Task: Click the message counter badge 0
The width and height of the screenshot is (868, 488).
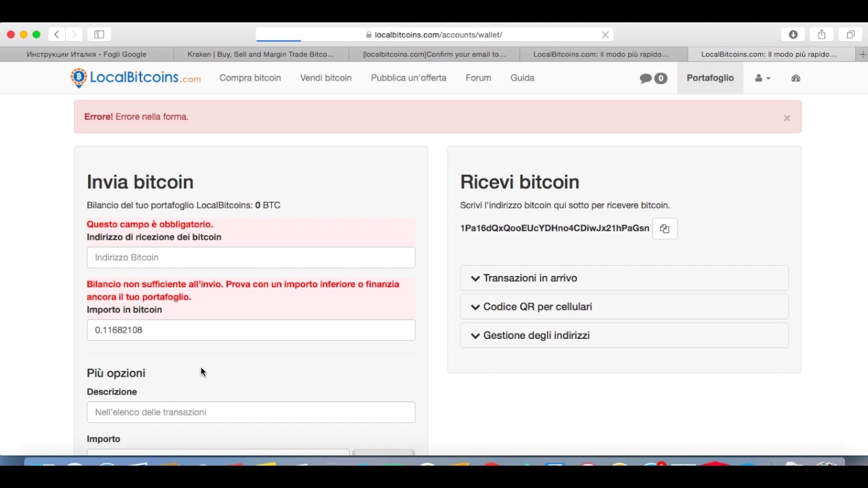Action: click(x=660, y=79)
